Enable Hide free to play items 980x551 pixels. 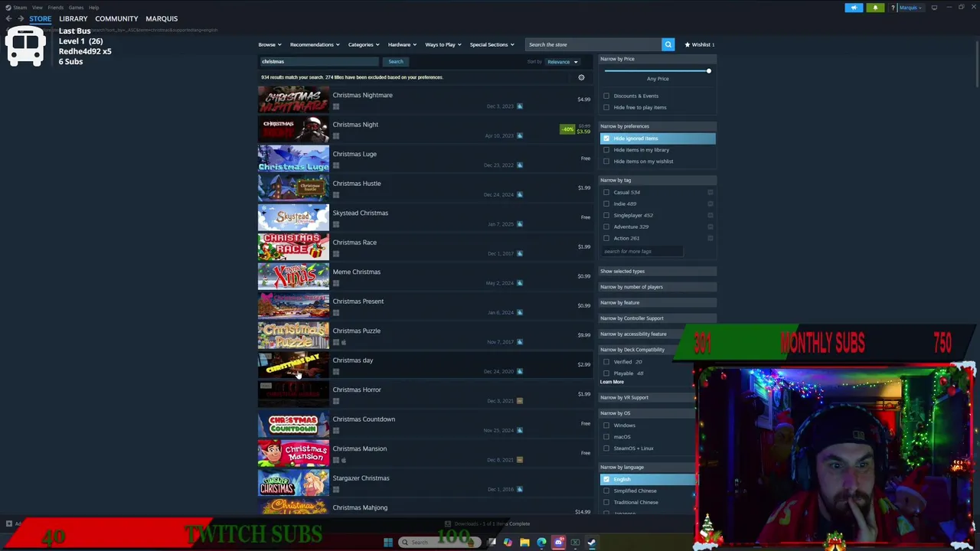tap(606, 107)
